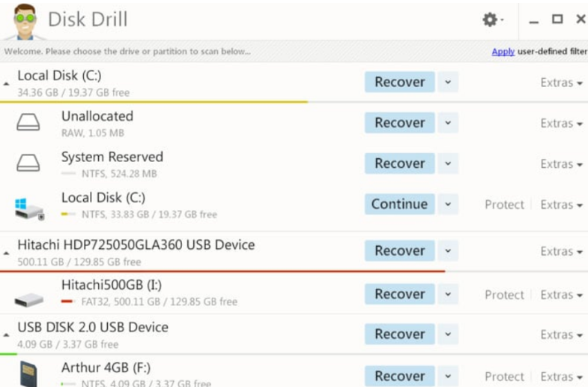
Task: Open recovery options dropdown for Unallocated
Action: pyautogui.click(x=447, y=123)
